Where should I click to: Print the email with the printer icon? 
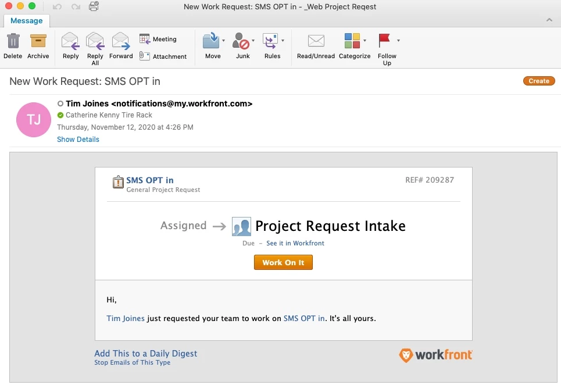[x=94, y=6]
